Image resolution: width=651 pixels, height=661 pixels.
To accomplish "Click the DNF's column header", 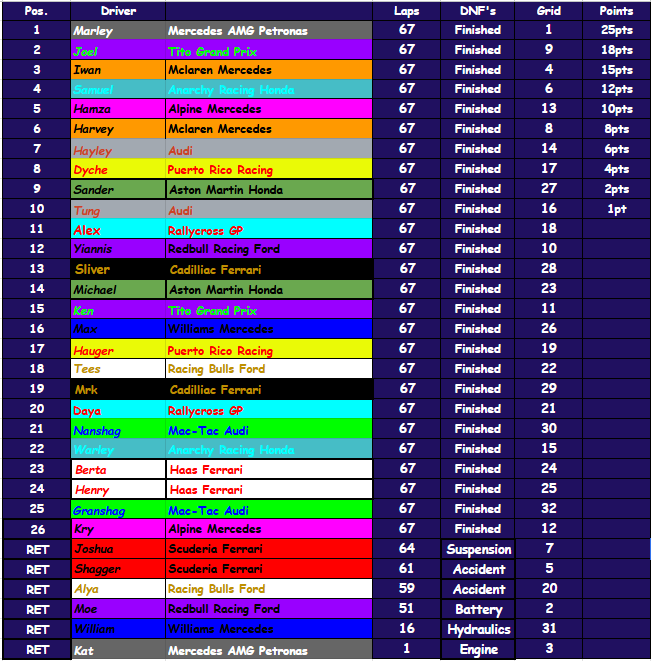I will click(478, 11).
